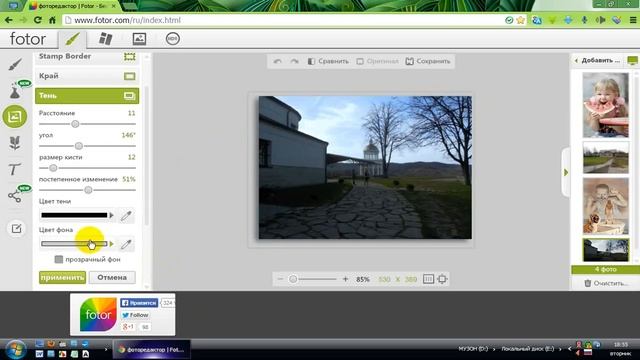The width and height of the screenshot is (640, 360).
Task: Click the Facebook like button
Action: click(139, 303)
